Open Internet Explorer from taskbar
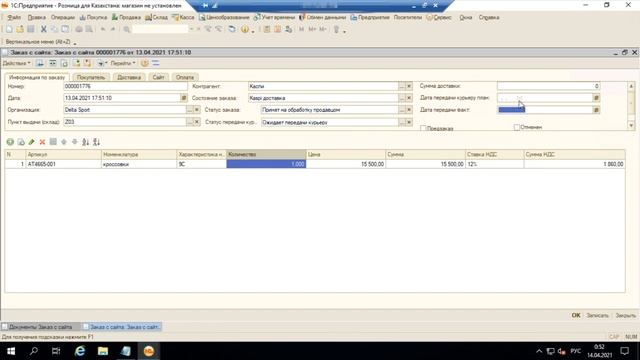 tap(80, 351)
